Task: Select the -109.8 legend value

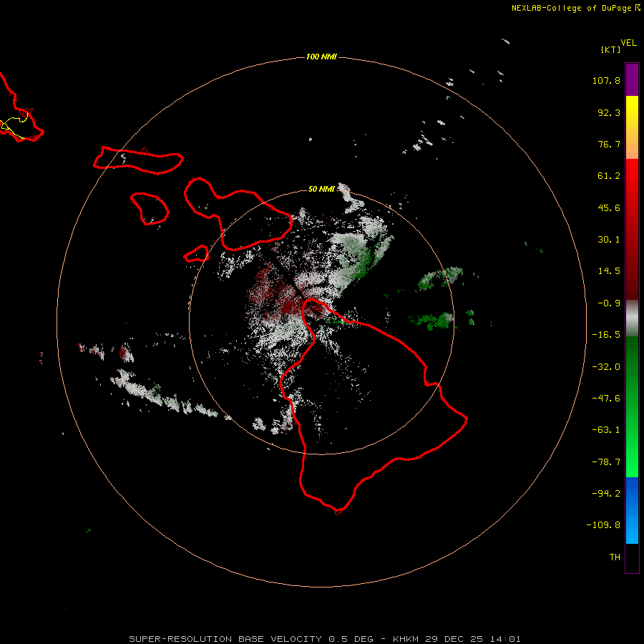Action: coord(603,525)
